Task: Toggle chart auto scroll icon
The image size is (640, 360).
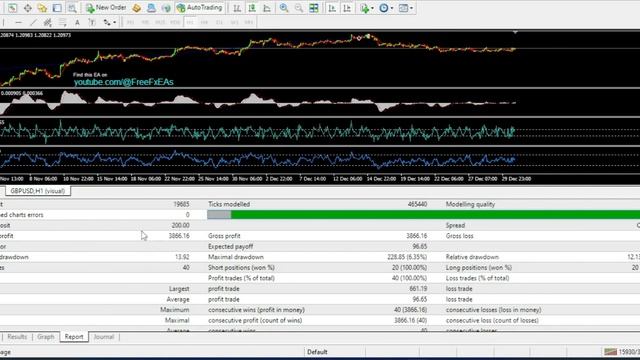Action: point(332,8)
